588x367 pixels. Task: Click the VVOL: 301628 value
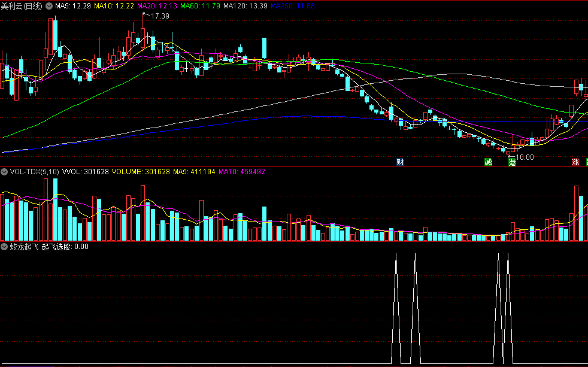[x=86, y=172]
